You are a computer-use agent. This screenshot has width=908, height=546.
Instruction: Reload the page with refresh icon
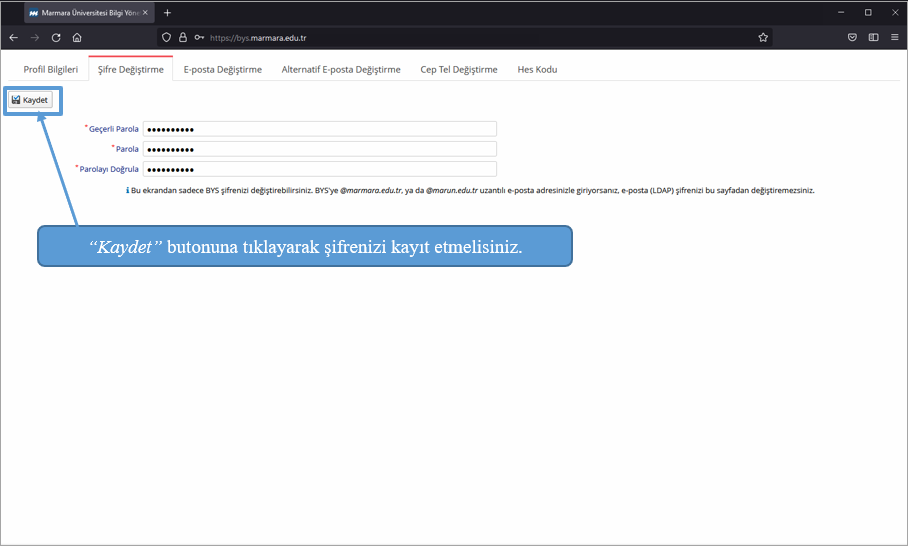pyautogui.click(x=56, y=38)
